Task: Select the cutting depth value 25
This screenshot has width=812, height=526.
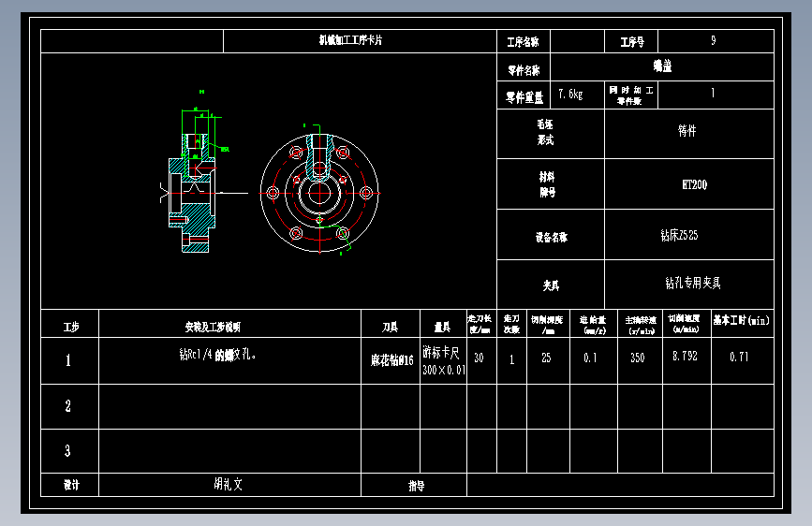Action: (546, 358)
